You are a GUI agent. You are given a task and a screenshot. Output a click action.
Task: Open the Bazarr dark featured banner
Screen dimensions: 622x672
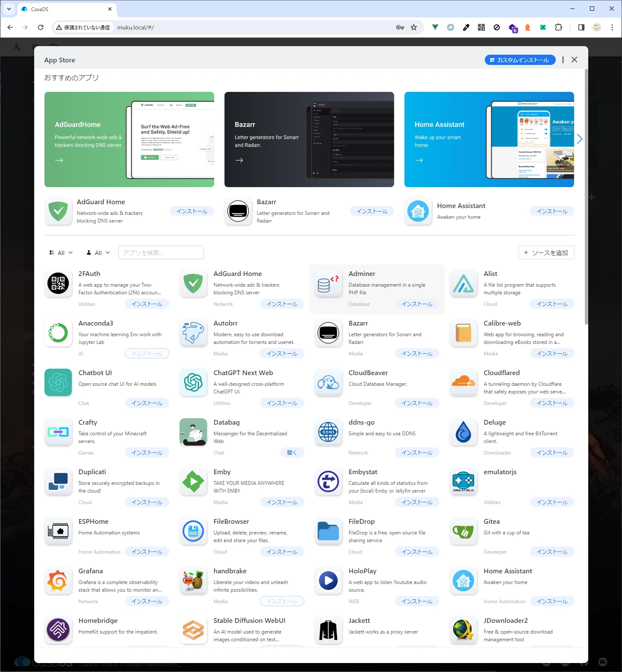tap(309, 139)
